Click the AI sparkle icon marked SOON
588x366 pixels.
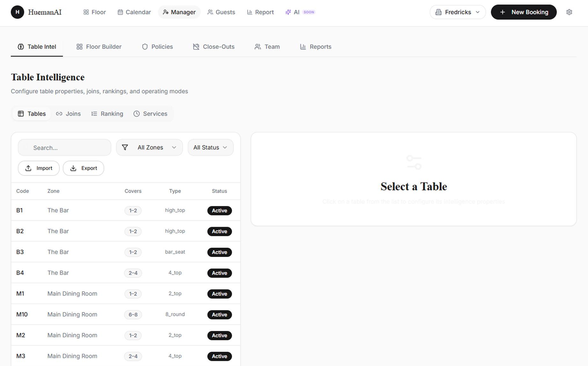click(288, 12)
